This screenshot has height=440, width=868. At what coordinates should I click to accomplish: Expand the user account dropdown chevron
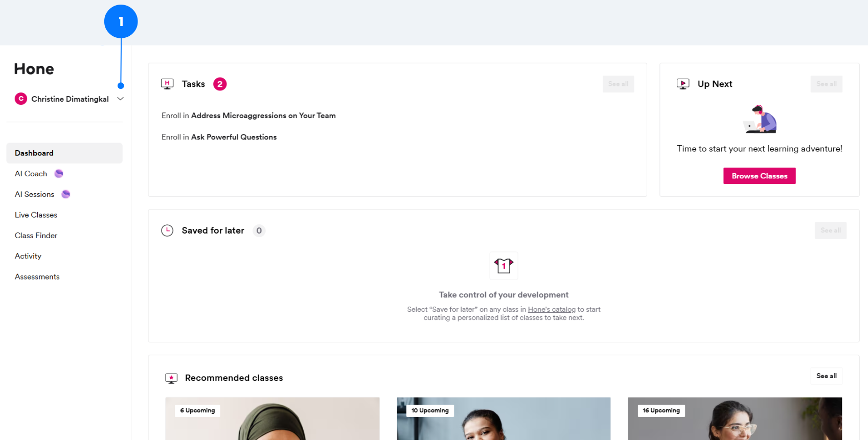[121, 99]
